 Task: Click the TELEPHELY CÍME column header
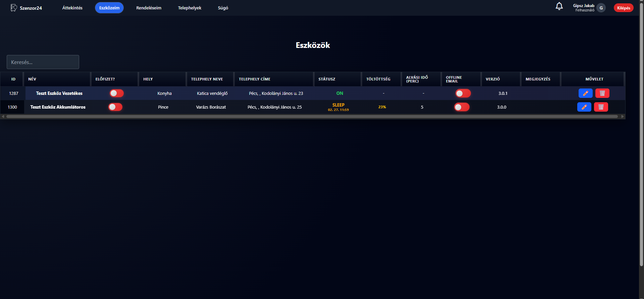274,79
